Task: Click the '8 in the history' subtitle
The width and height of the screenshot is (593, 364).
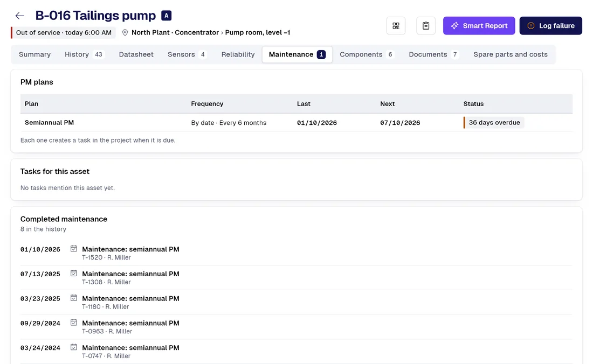Action: [x=43, y=229]
